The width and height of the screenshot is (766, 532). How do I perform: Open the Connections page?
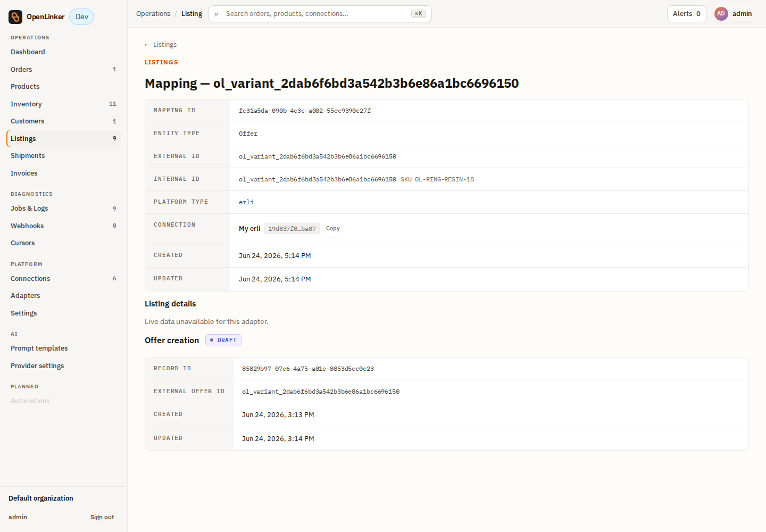pos(63,279)
